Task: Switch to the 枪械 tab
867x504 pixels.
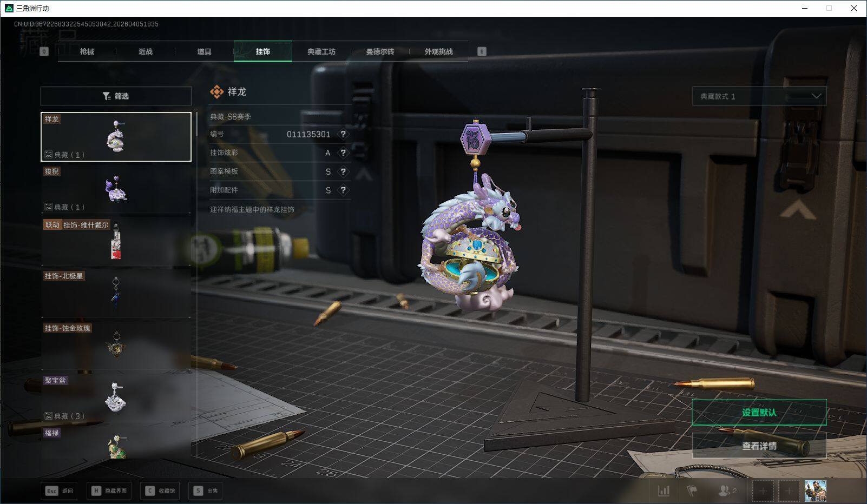Action: 87,52
